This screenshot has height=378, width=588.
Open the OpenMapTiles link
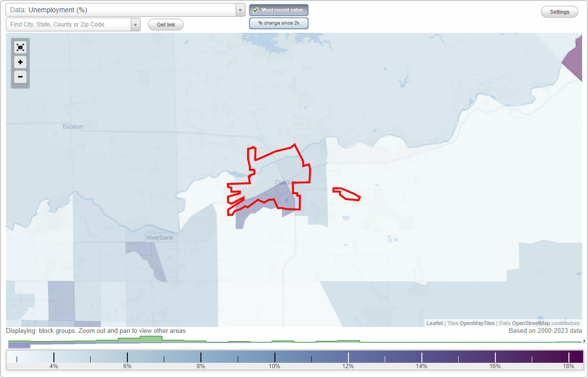click(x=477, y=323)
